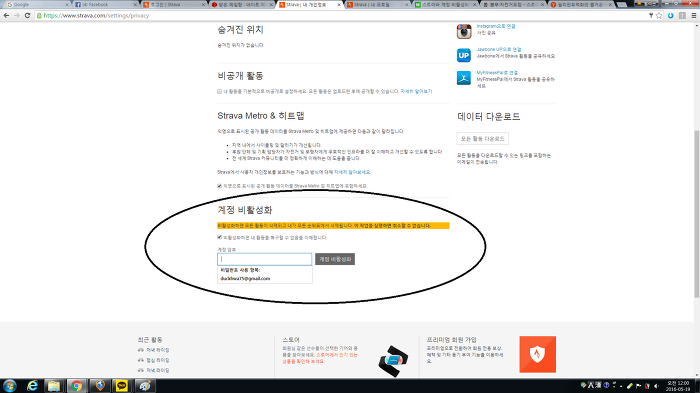This screenshot has height=393, width=700.
Task: Open third recent activity in the footer
Action: click(x=158, y=371)
